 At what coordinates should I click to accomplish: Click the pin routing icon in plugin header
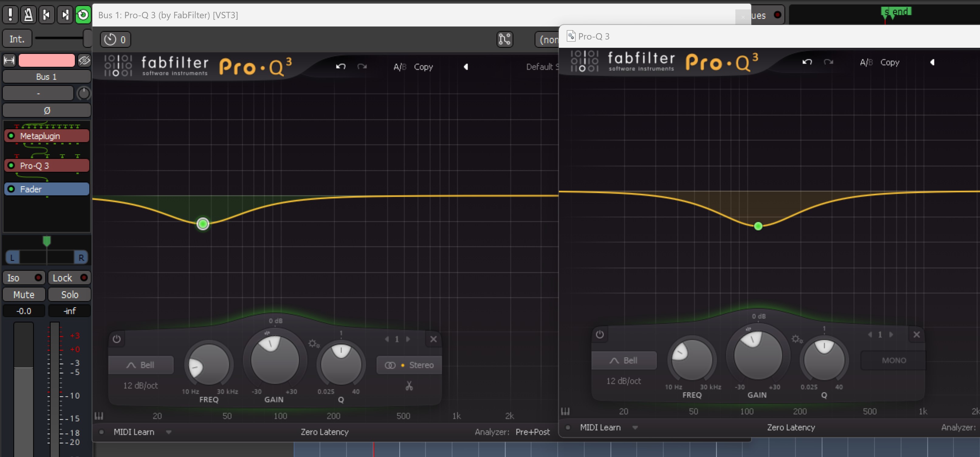504,39
